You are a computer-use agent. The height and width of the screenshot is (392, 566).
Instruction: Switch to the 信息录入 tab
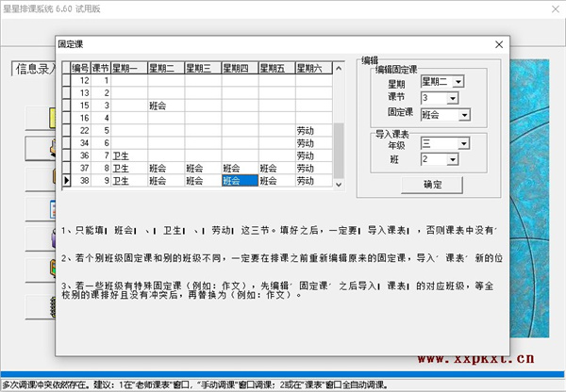(x=34, y=68)
